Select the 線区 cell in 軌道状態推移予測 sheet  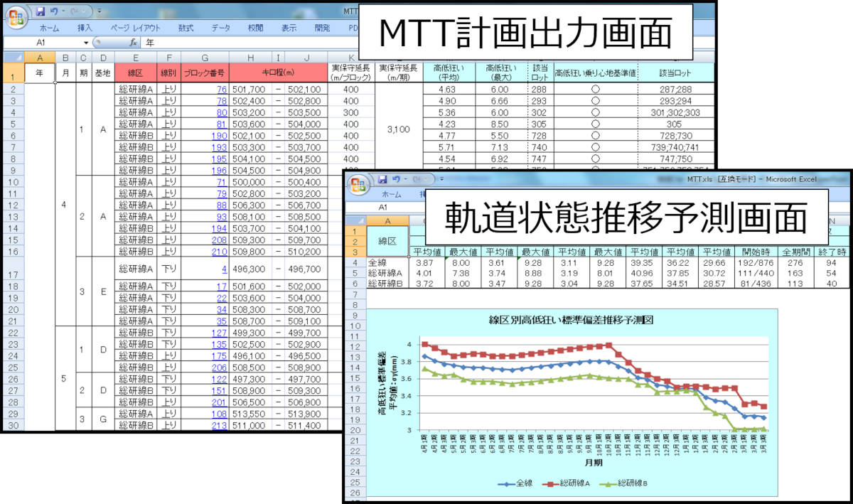[387, 241]
